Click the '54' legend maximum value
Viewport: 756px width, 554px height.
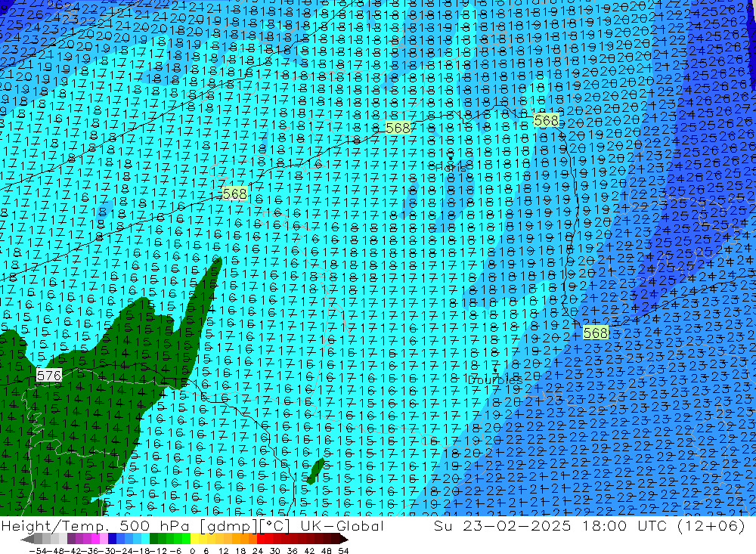coord(343,551)
